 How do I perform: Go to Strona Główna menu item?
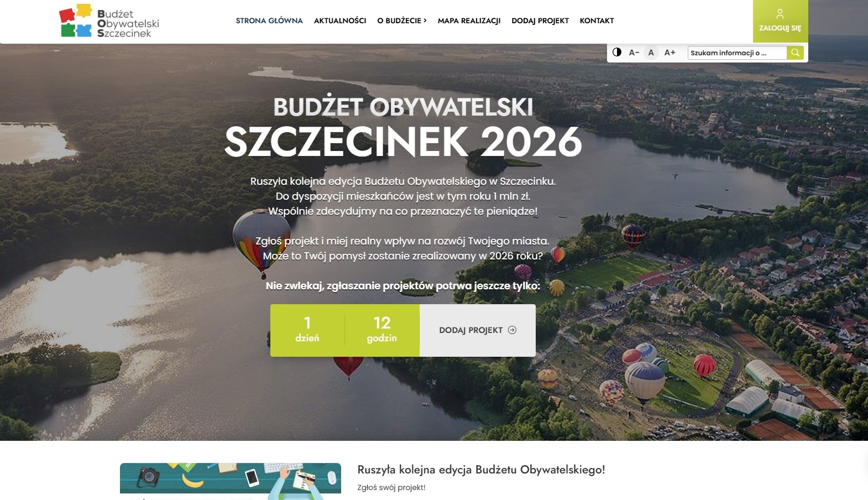(269, 20)
